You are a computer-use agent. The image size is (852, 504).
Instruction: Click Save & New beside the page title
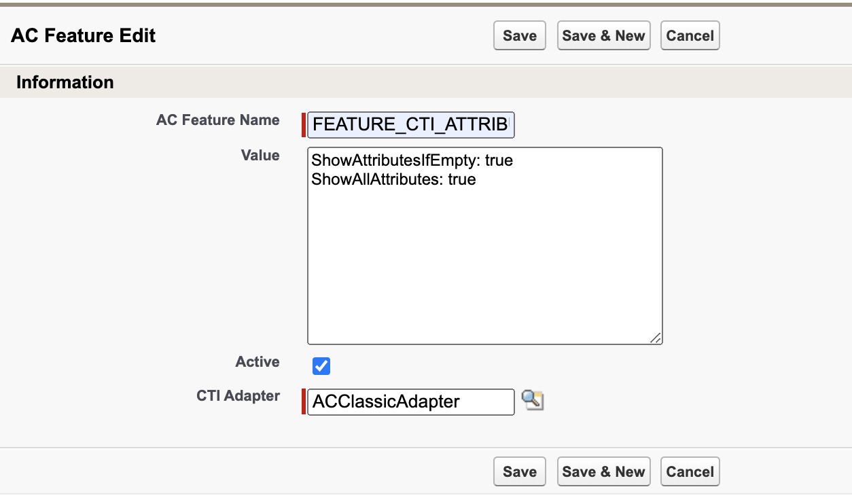click(603, 35)
